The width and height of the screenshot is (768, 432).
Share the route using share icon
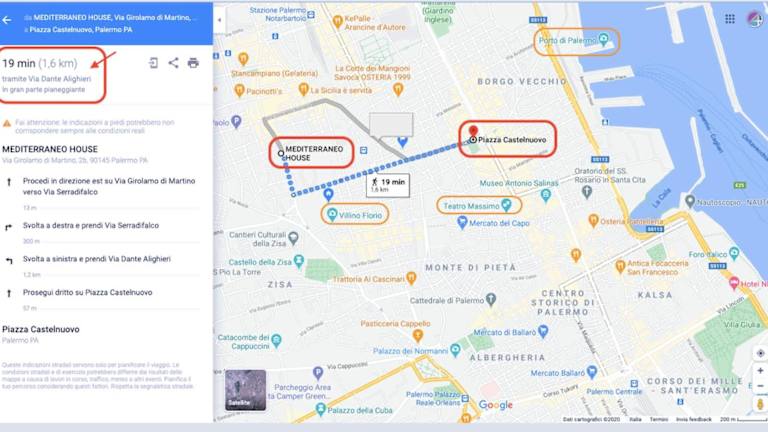point(173,63)
